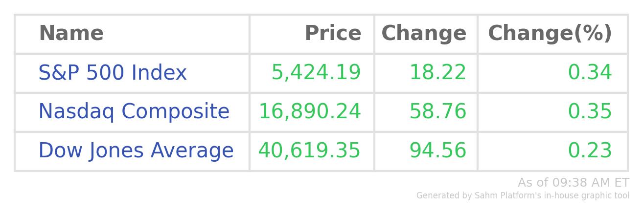Image resolution: width=644 pixels, height=215 pixels.
Task: Click the Nasdaq change value 58.76
Action: point(437,111)
